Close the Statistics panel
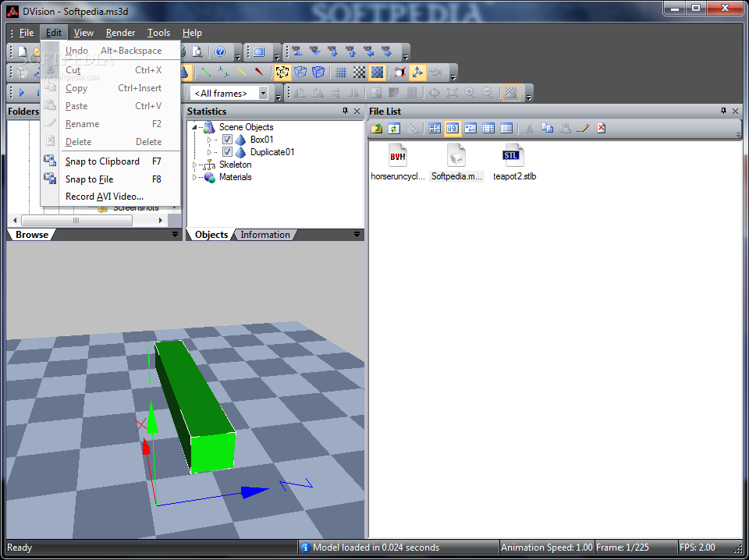This screenshot has width=749, height=560. [357, 111]
